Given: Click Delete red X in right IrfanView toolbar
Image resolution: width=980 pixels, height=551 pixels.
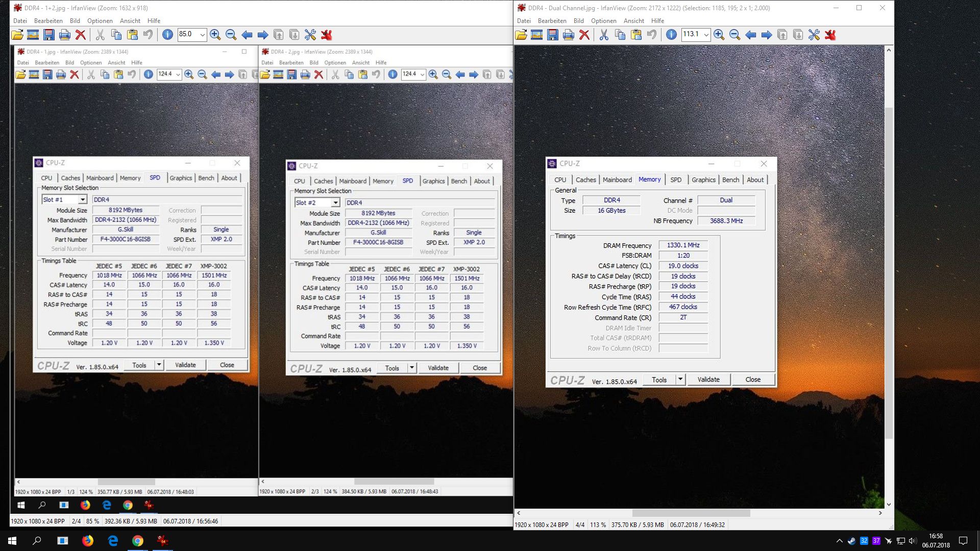Looking at the screenshot, I should coord(584,35).
